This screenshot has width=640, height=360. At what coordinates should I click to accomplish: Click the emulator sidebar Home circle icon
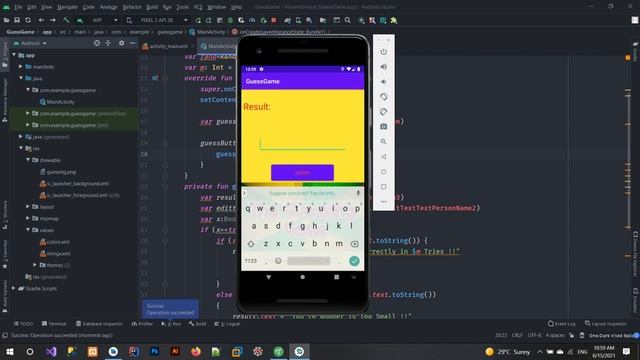coord(383,172)
